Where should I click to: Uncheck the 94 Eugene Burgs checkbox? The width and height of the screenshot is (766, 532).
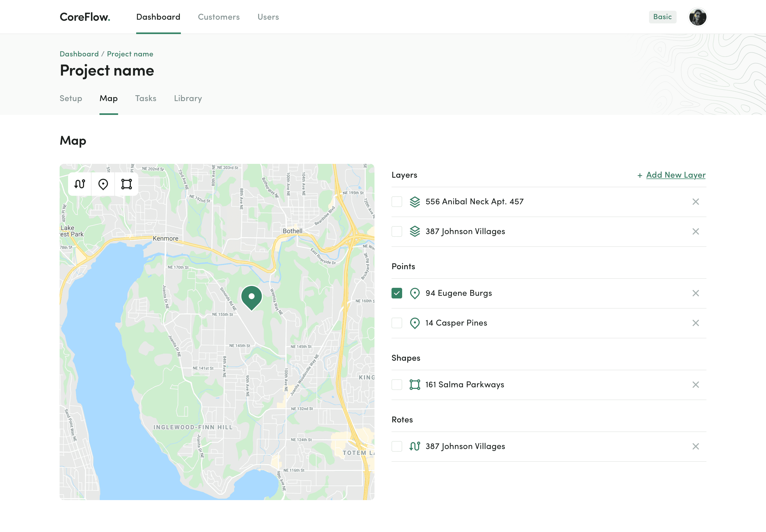tap(397, 293)
